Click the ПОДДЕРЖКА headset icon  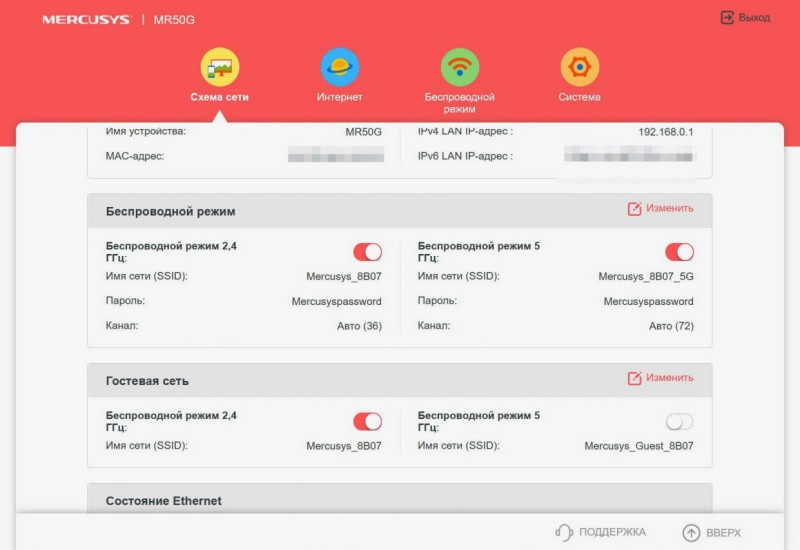pyautogui.click(x=564, y=532)
